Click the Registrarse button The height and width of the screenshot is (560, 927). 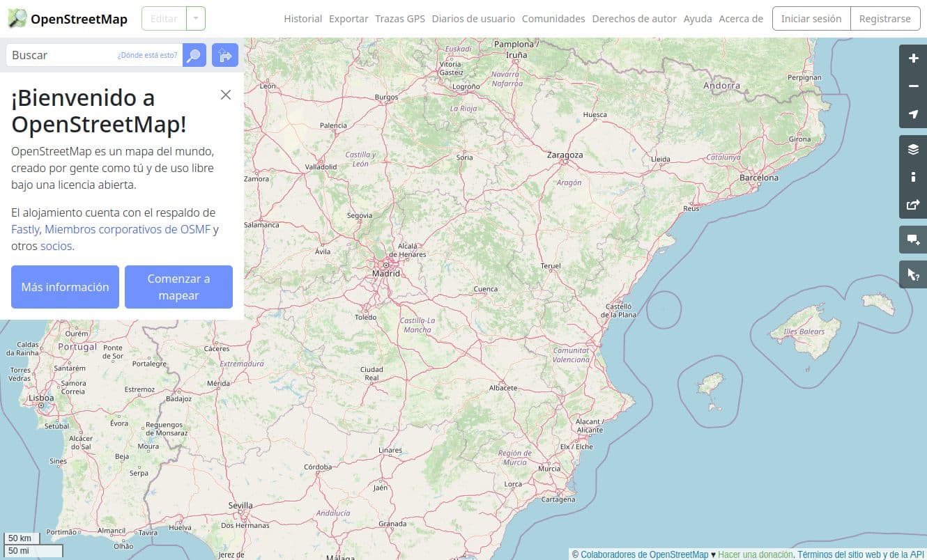click(x=884, y=19)
